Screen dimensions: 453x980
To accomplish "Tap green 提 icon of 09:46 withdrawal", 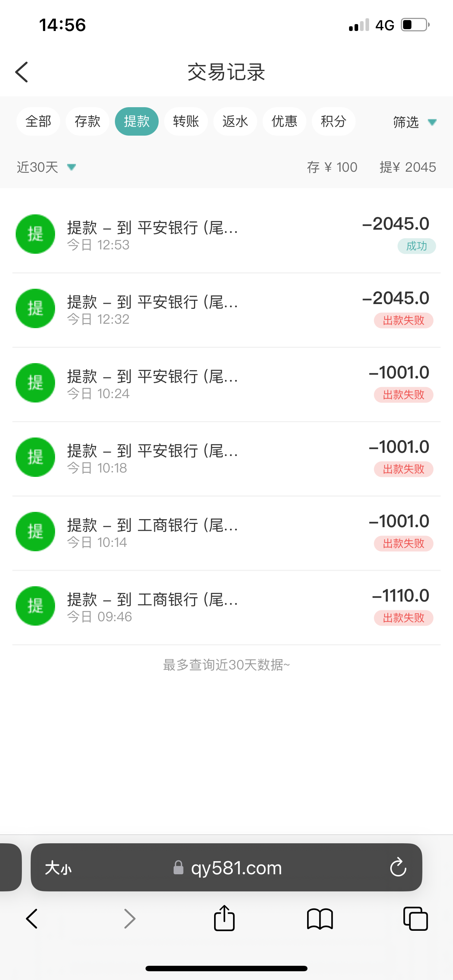I will (35, 606).
